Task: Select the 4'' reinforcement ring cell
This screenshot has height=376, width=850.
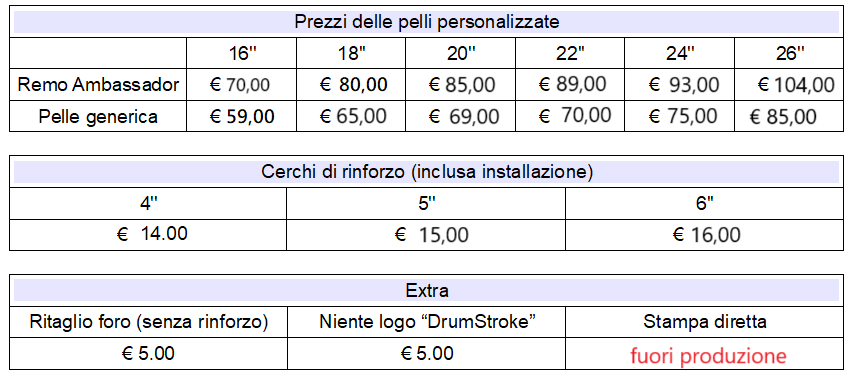Action: click(148, 204)
